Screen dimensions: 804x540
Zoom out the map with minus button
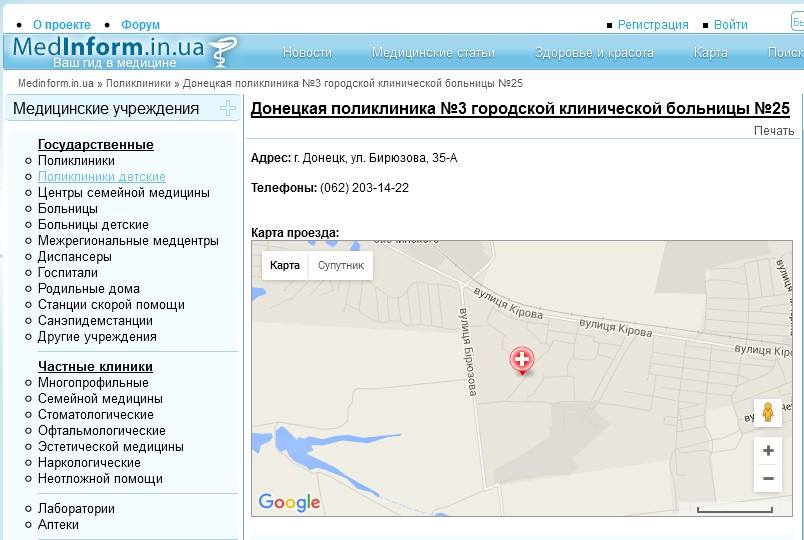pos(767,479)
